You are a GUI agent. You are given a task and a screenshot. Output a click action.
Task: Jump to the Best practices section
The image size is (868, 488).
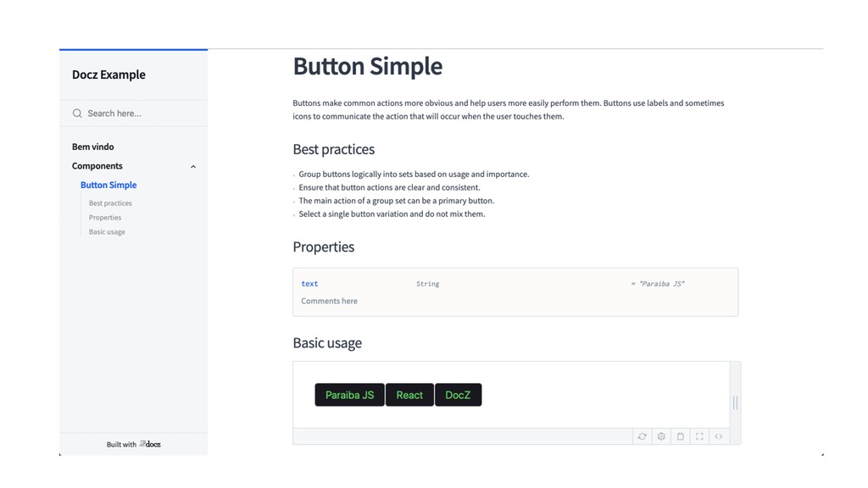coord(110,203)
